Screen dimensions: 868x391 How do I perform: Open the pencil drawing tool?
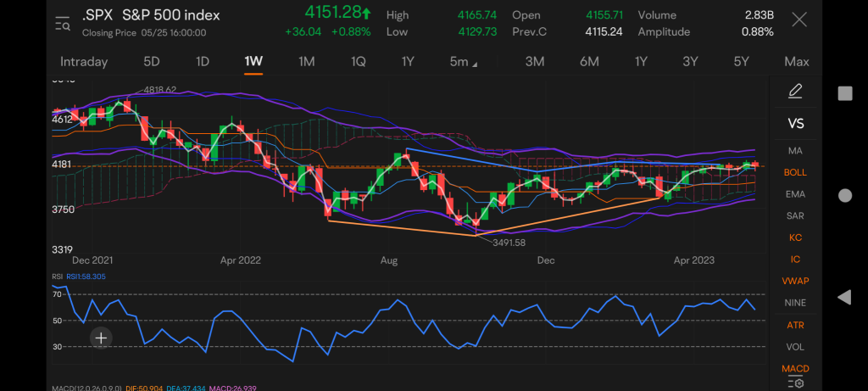[x=795, y=92]
